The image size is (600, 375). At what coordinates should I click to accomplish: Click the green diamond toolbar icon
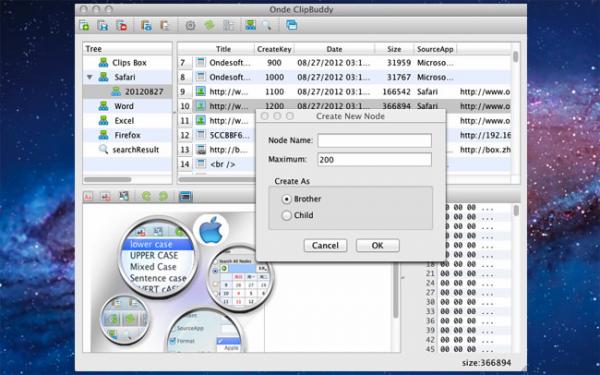pos(209,26)
